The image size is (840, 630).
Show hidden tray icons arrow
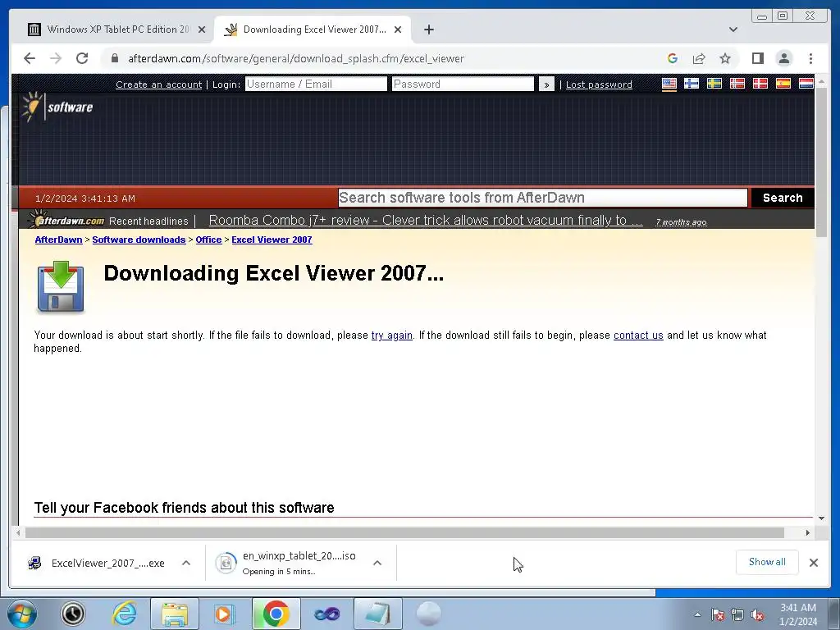(697, 614)
